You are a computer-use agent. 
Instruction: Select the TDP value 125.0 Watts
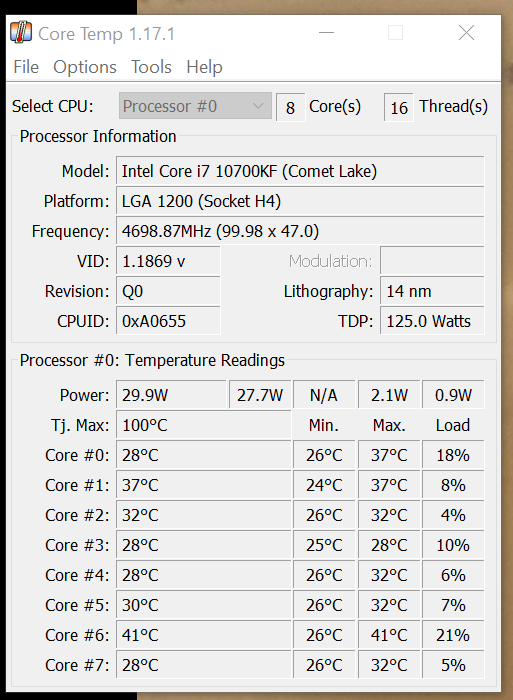(x=432, y=321)
